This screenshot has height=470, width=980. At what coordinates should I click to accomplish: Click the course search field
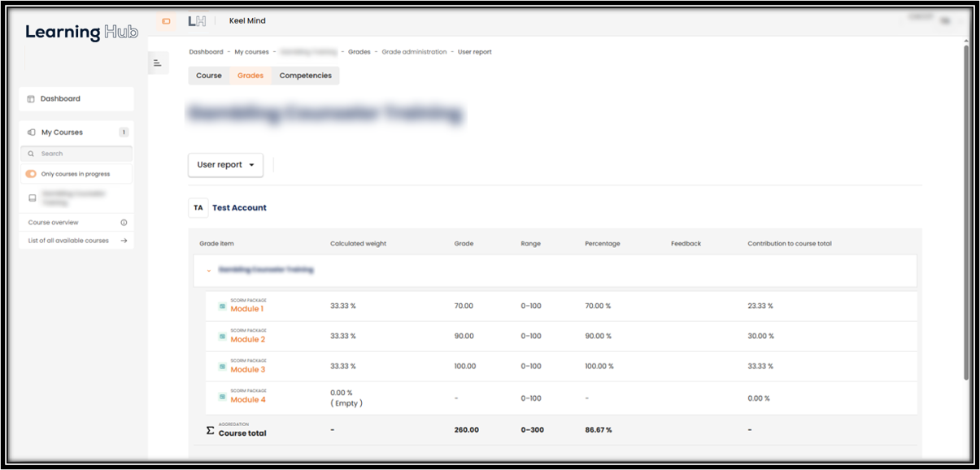point(76,154)
